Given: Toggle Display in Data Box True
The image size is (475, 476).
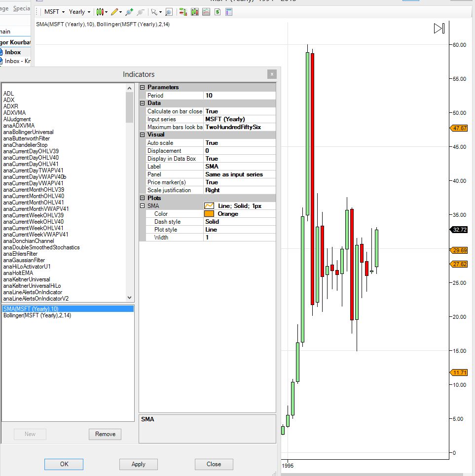Looking at the screenshot, I should point(240,159).
